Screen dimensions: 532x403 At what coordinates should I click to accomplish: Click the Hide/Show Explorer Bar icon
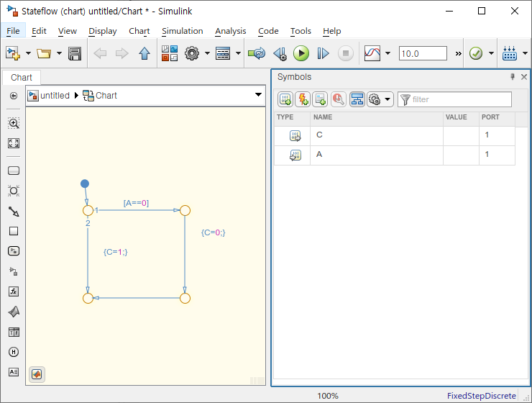(x=14, y=96)
